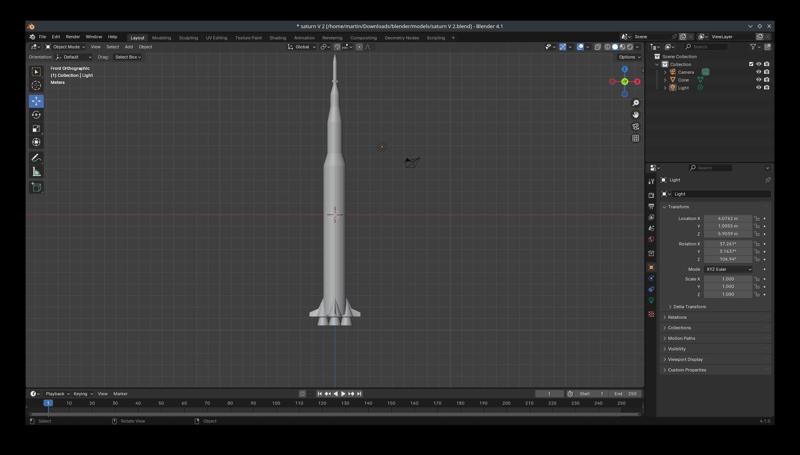Open the Edit menu
The width and height of the screenshot is (800, 455).
point(56,37)
